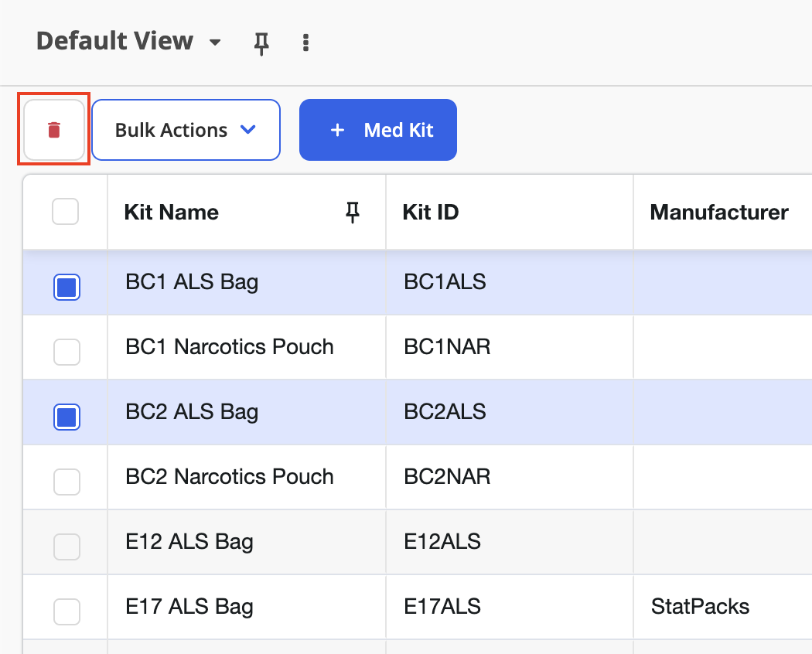Uncheck the BC1 ALS Bag checkbox
This screenshot has width=812, height=654.
coord(67,287)
